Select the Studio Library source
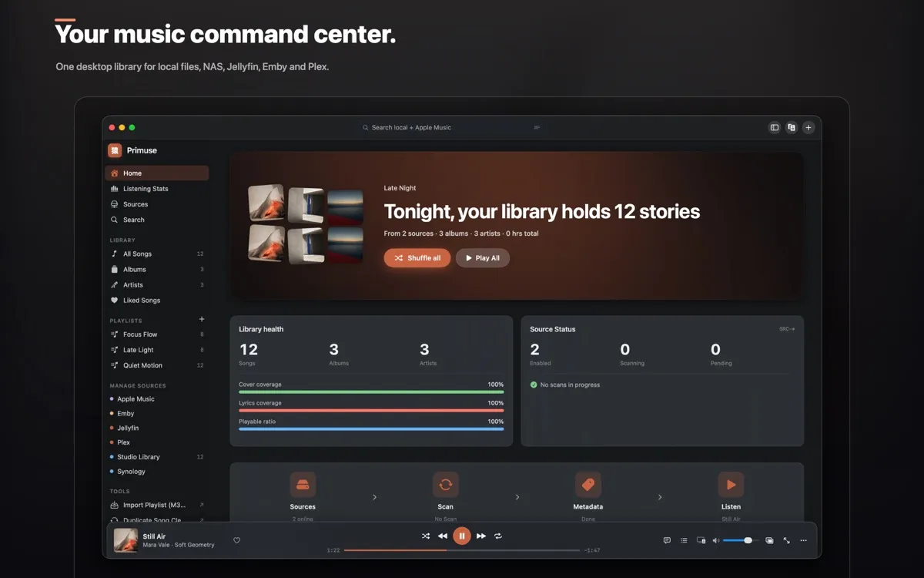 click(x=157, y=457)
